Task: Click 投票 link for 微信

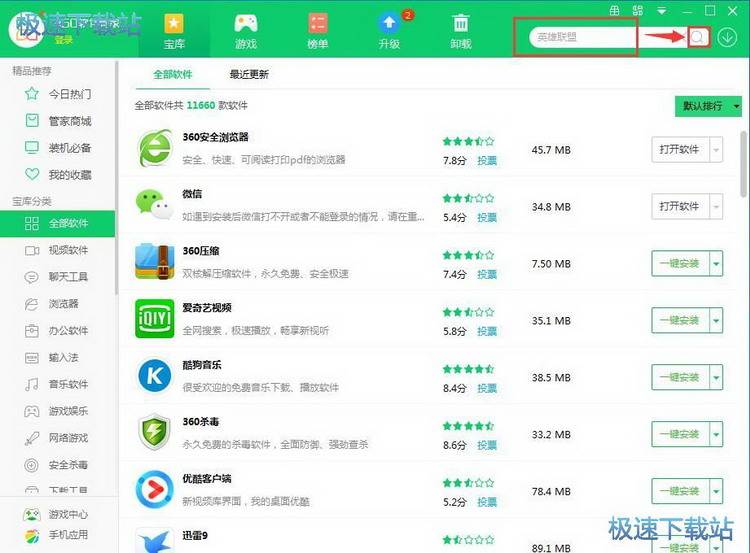Action: (487, 218)
